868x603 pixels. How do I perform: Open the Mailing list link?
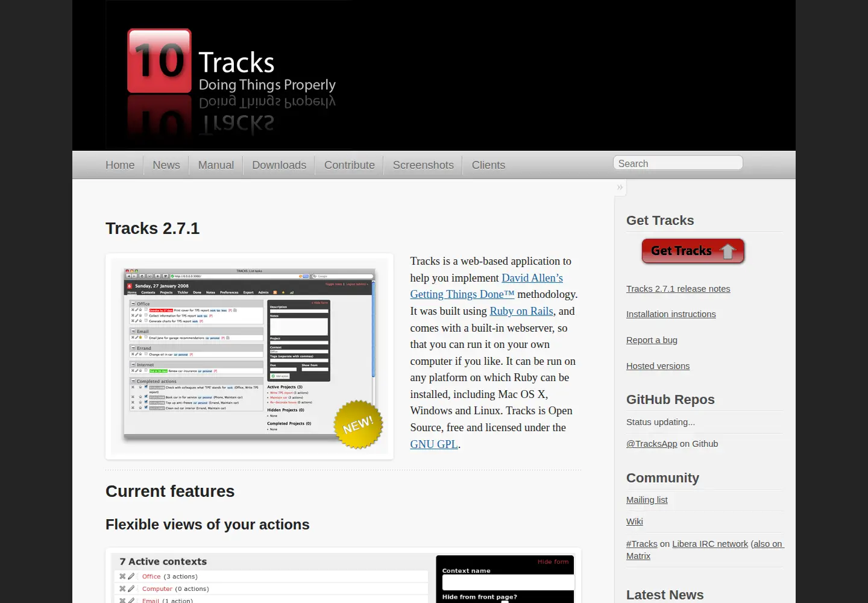click(x=647, y=500)
